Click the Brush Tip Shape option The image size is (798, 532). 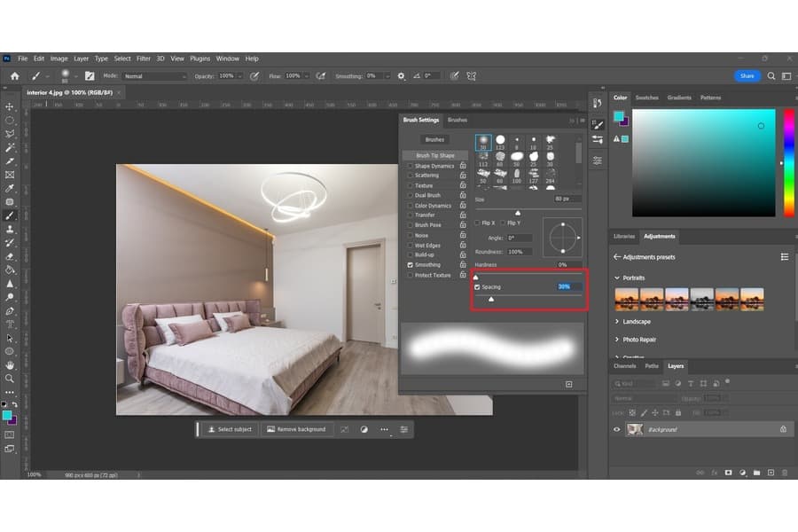coord(435,155)
